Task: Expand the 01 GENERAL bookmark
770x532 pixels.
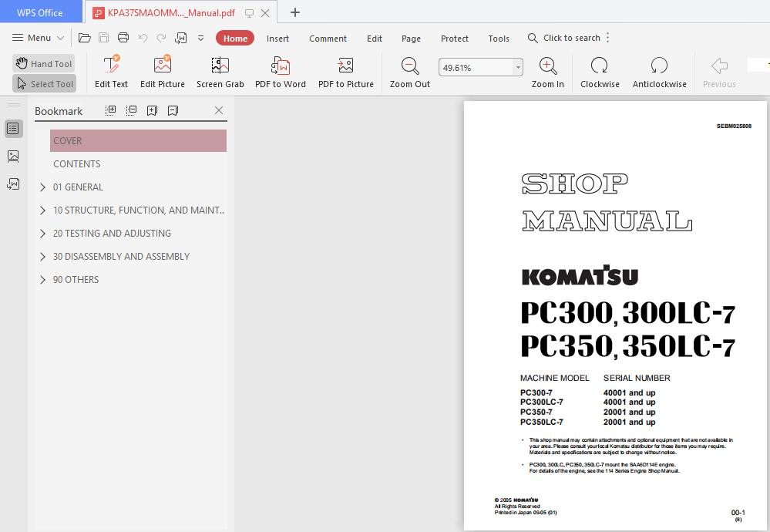Action: point(42,187)
